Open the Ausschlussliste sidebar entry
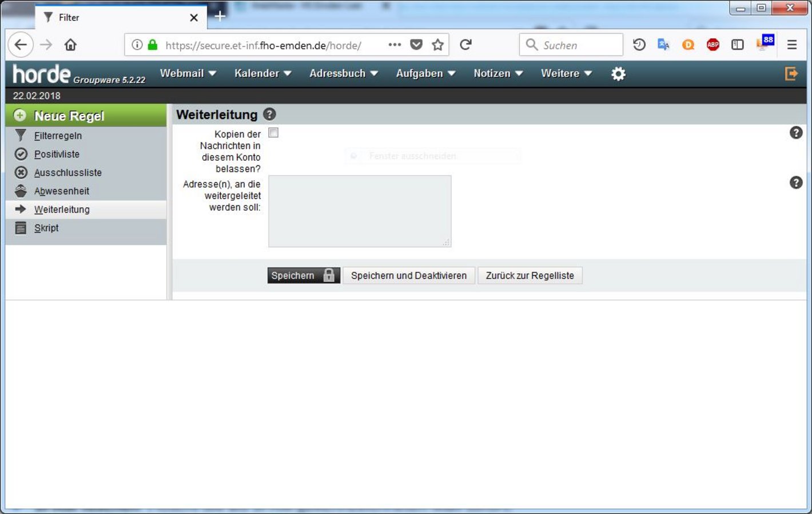Image resolution: width=812 pixels, height=514 pixels. pyautogui.click(x=68, y=172)
